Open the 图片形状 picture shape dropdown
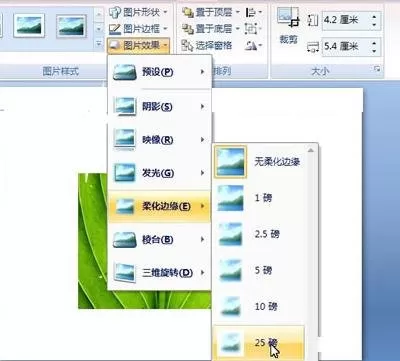Viewport: 400px width, 361px height. click(x=138, y=12)
